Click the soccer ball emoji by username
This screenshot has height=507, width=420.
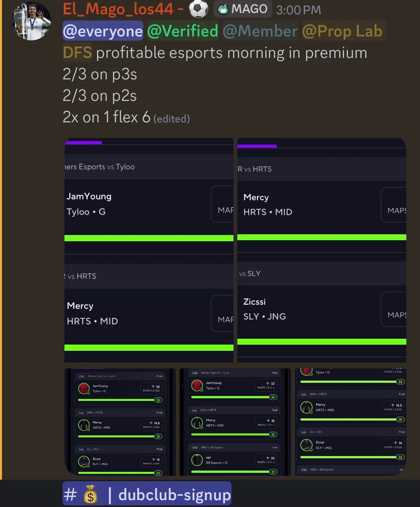(199, 9)
